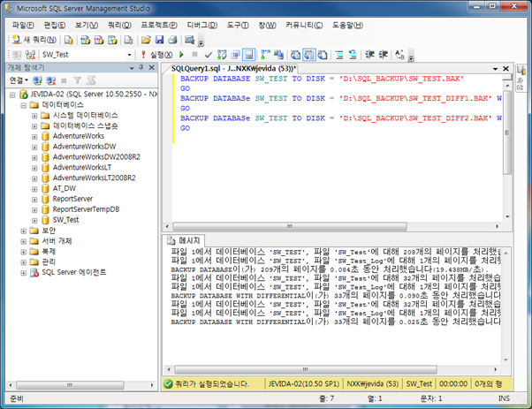Click the query editor vertical scrollbar thumb
Screen dimensions: 532x409
(x=507, y=133)
